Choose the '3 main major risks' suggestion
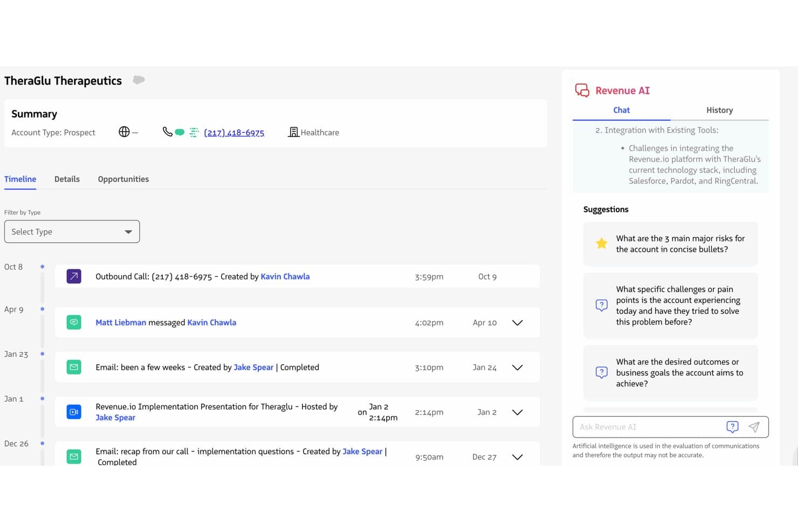798x532 pixels. coord(671,244)
